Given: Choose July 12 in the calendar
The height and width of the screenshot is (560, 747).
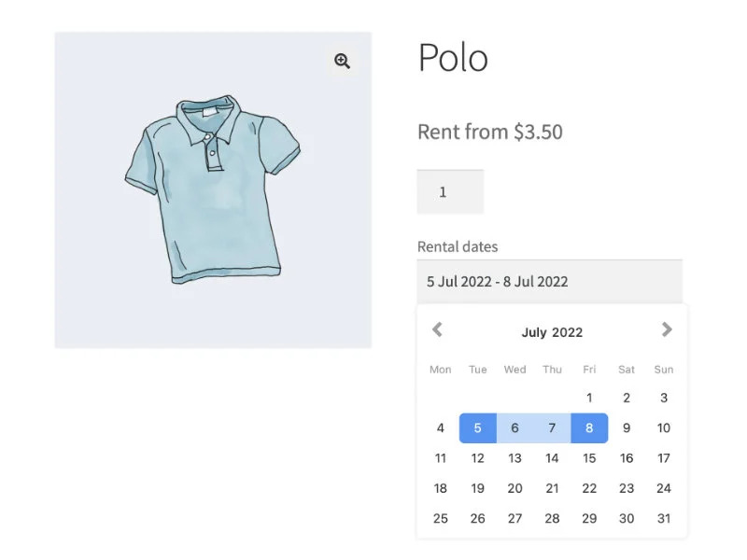Looking at the screenshot, I should pyautogui.click(x=478, y=458).
